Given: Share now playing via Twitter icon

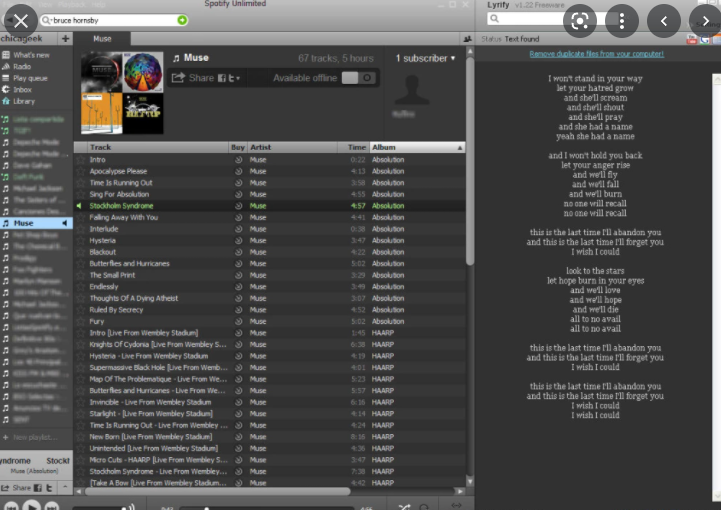Looking at the screenshot, I should 49,488.
